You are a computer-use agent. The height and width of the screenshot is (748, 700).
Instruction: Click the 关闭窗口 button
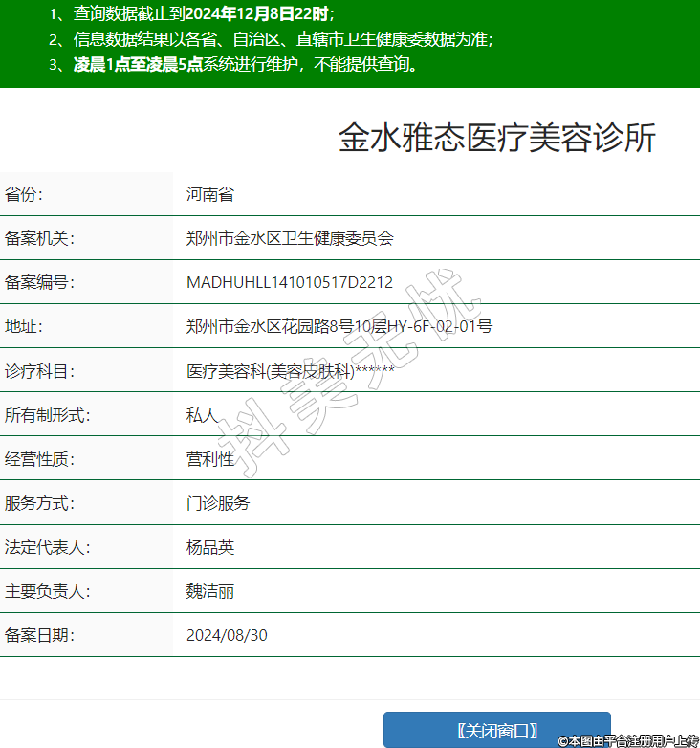point(496,730)
